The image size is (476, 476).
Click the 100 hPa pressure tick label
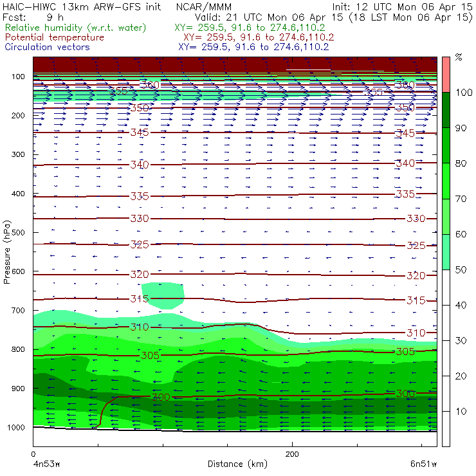click(x=18, y=77)
